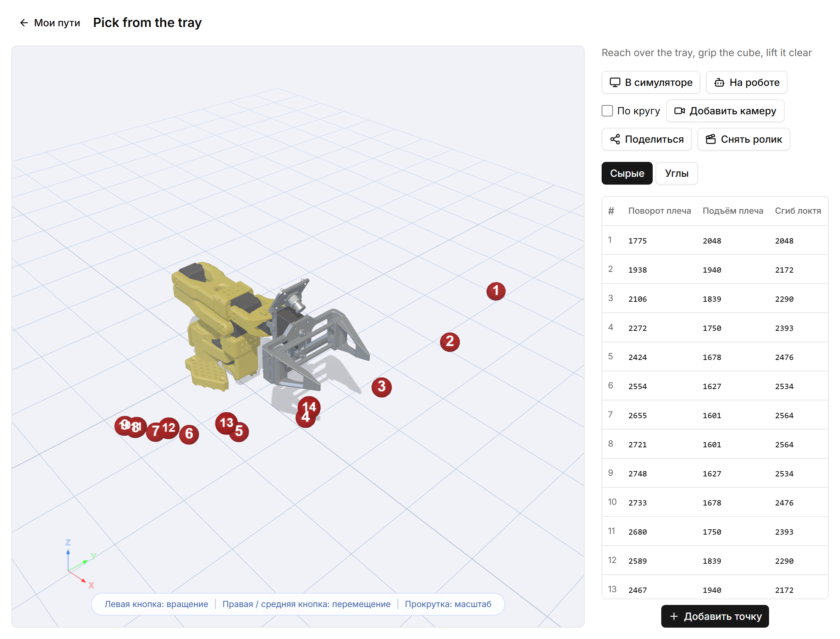Screen dimensions: 840x639
Task: Select row 10 value 2733
Action: (637, 503)
